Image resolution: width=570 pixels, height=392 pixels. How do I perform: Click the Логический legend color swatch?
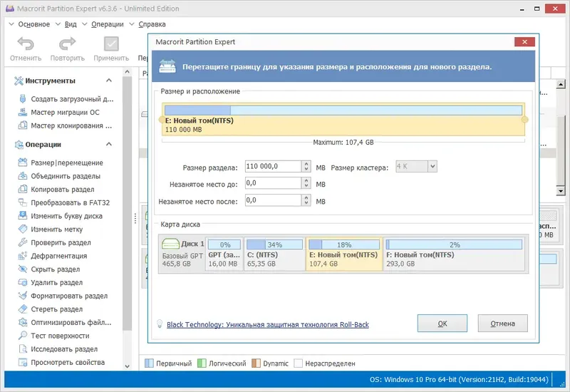point(202,363)
